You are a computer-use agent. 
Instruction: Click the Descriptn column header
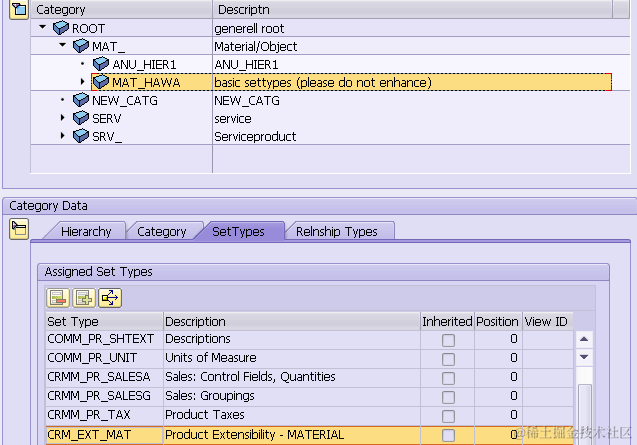412,9
